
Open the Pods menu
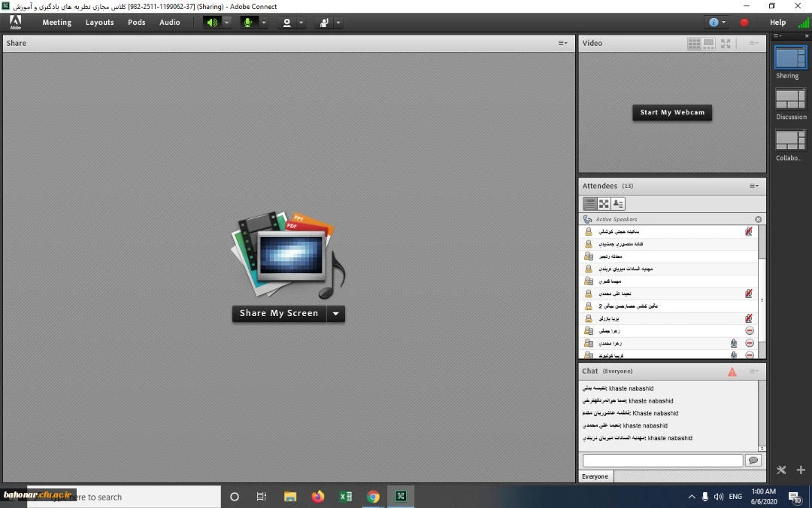pos(136,23)
